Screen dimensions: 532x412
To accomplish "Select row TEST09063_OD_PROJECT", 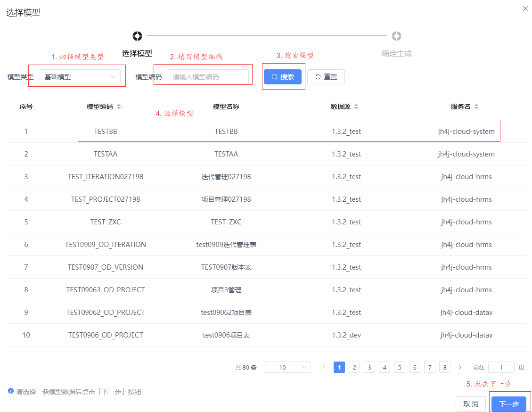I will pos(267,290).
